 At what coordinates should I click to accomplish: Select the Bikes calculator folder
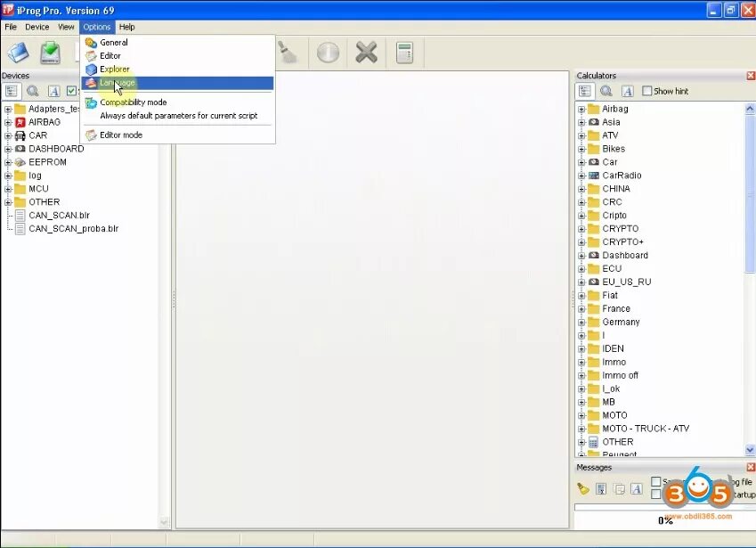(614, 149)
